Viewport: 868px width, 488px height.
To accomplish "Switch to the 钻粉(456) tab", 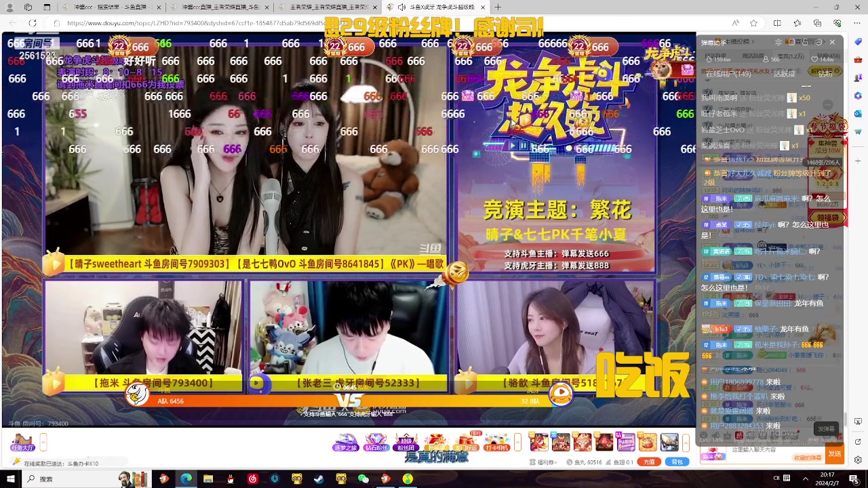I will click(829, 56).
